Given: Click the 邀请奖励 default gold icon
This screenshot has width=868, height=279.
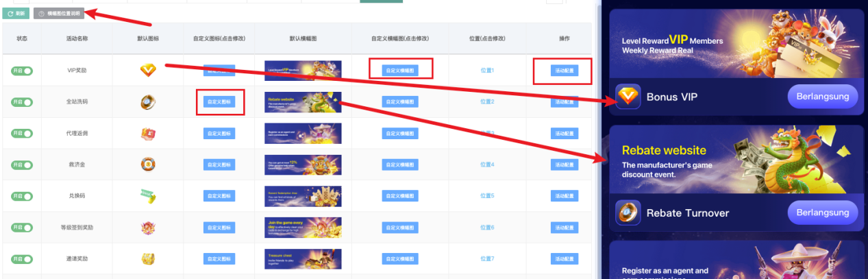Looking at the screenshot, I should point(148,259).
